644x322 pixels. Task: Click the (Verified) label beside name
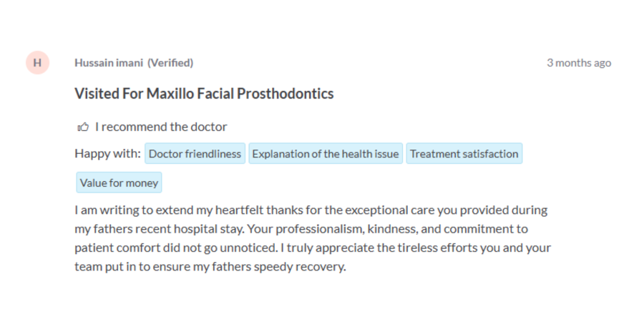tap(170, 63)
